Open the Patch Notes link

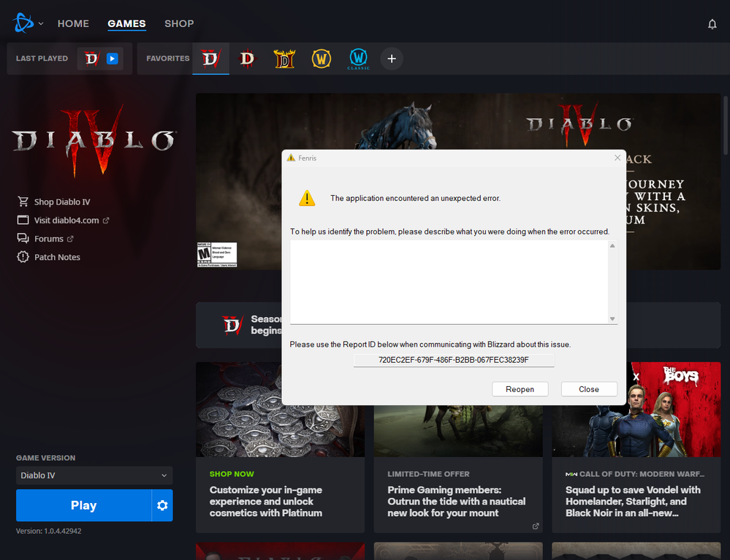click(57, 257)
